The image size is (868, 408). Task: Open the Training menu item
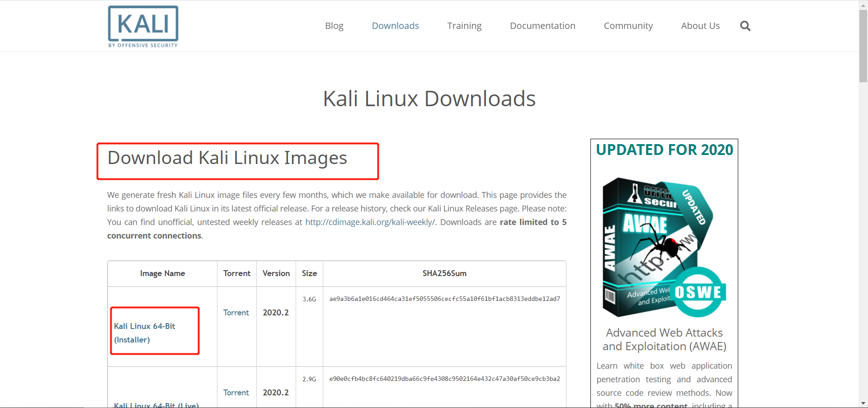(x=464, y=26)
